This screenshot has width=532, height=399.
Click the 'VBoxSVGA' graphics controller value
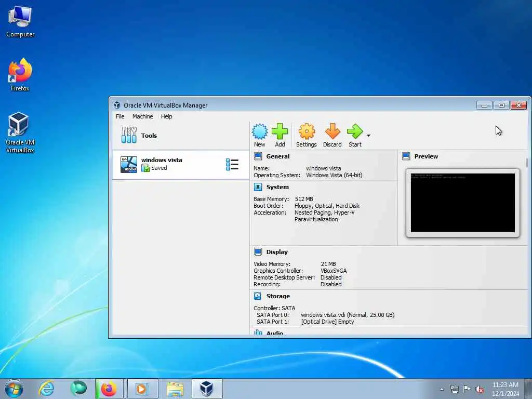(x=334, y=271)
